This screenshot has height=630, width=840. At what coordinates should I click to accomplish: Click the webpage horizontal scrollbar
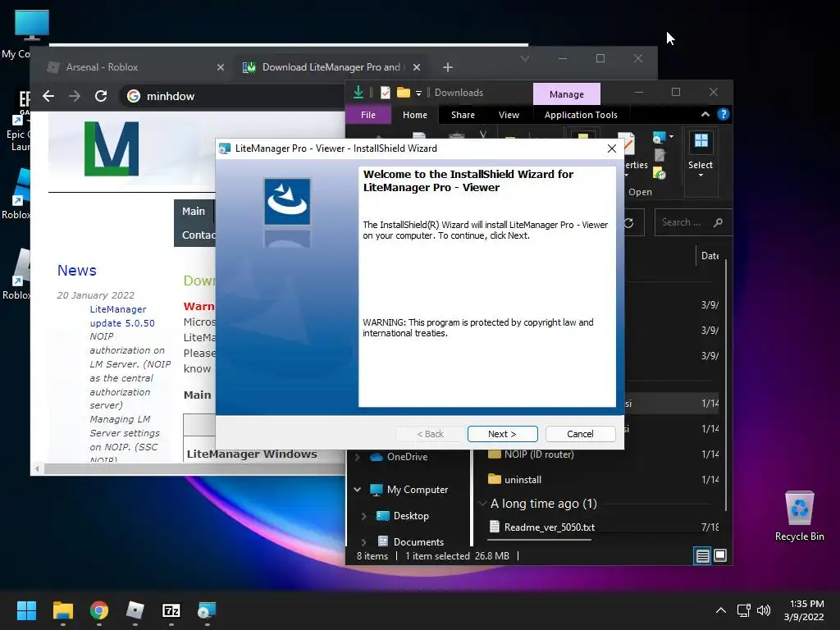pyautogui.click(x=193, y=468)
